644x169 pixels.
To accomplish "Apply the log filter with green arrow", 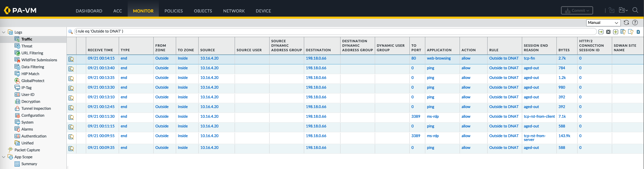I will pyautogui.click(x=601, y=32).
